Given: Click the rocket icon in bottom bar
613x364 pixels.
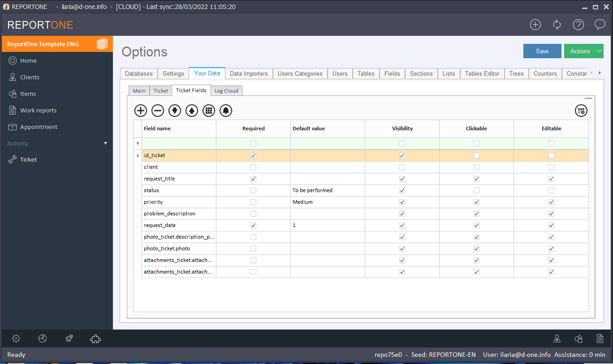Looking at the screenshot, I should (69, 339).
